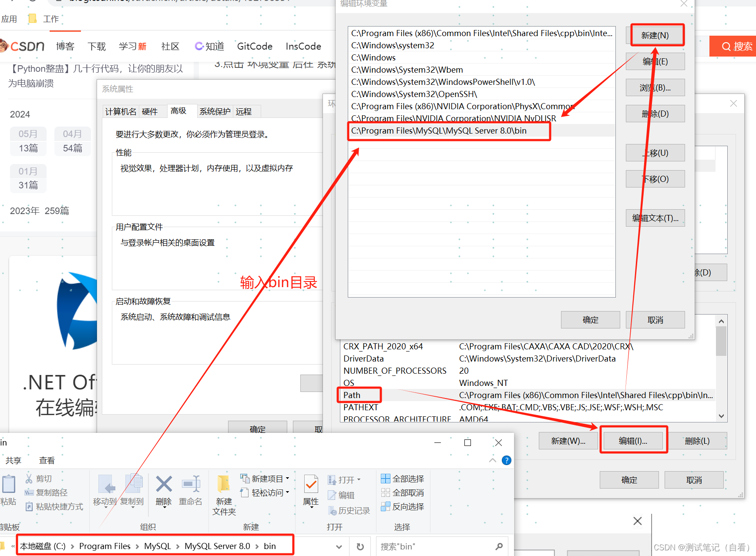756x556 pixels.
Task: Open the 计算机名 tab in System Properties
Action: tap(121, 111)
